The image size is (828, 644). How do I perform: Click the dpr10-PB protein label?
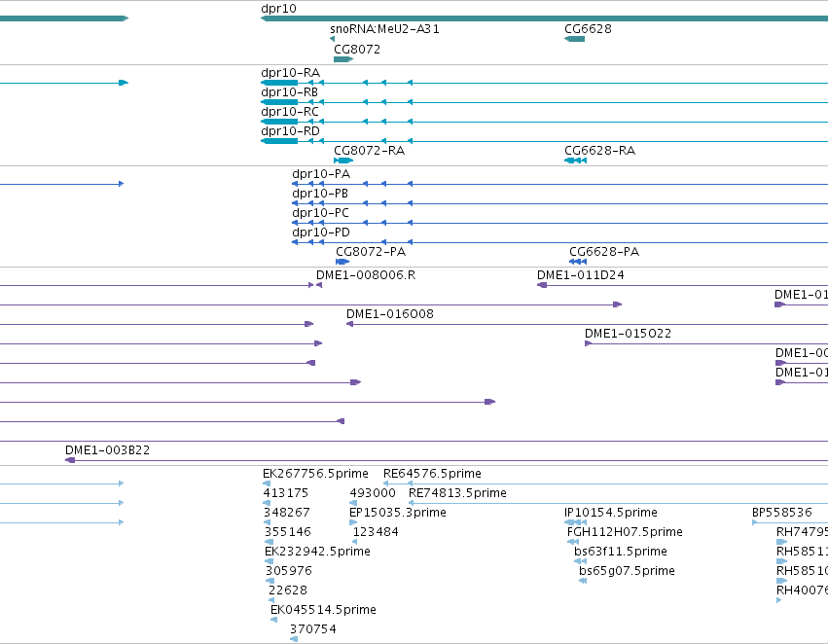click(x=320, y=194)
